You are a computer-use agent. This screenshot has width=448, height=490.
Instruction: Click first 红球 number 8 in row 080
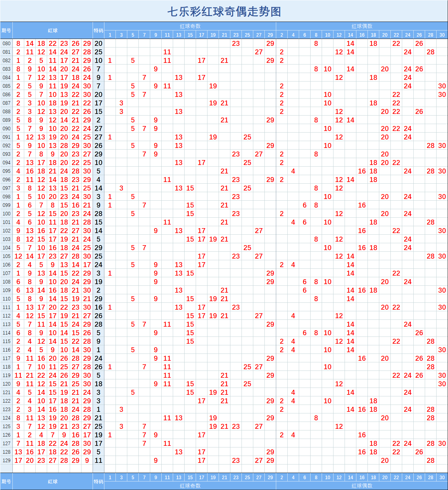tap(18, 44)
